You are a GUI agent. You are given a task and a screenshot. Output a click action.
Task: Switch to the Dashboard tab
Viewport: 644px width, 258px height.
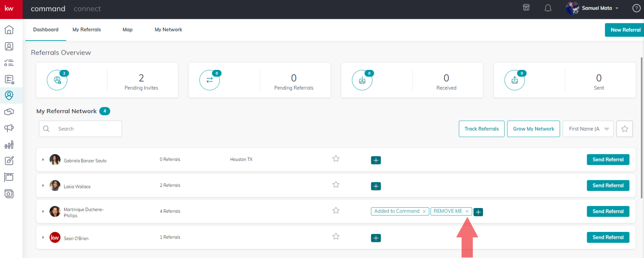[46, 30]
